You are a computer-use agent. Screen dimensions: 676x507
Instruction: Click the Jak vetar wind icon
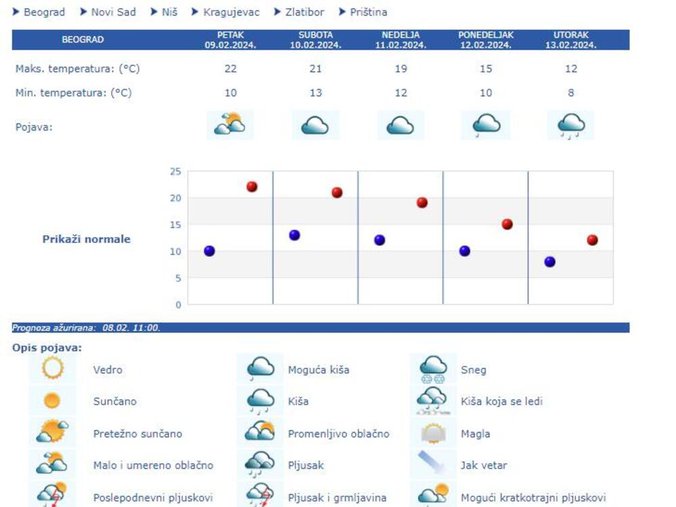point(434,465)
